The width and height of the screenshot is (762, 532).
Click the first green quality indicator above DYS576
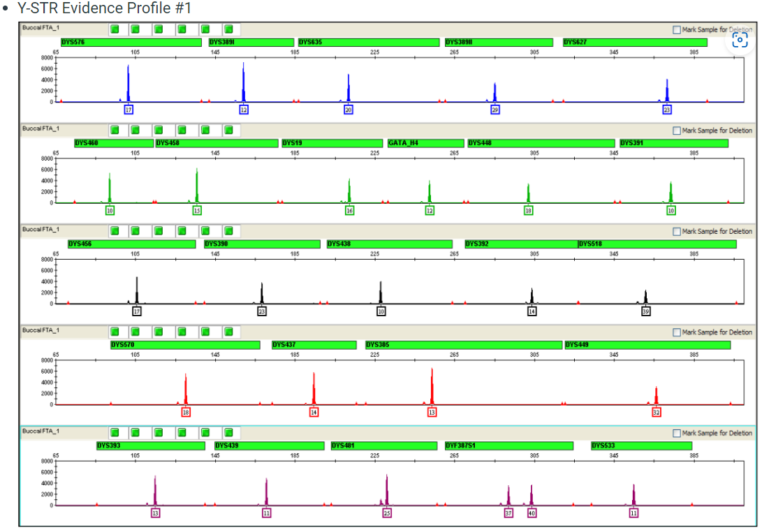[113, 29]
